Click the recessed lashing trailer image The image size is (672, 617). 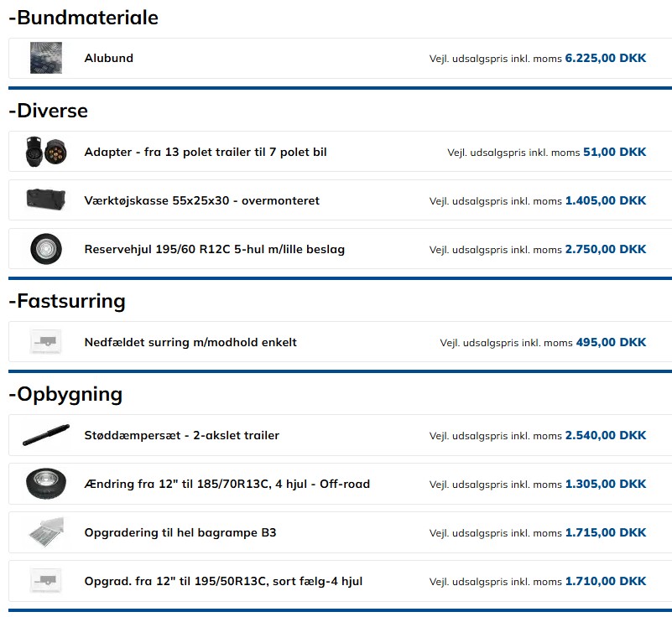(x=45, y=342)
